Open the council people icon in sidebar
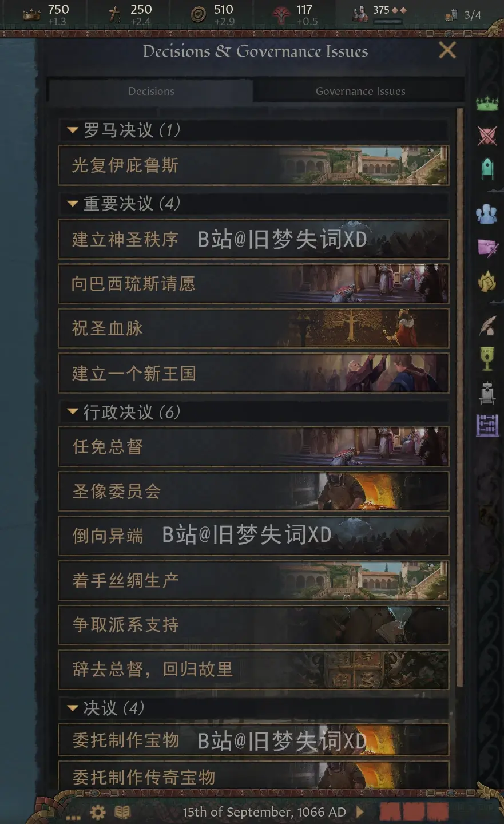Screen dimensions: 504x824 point(487,215)
